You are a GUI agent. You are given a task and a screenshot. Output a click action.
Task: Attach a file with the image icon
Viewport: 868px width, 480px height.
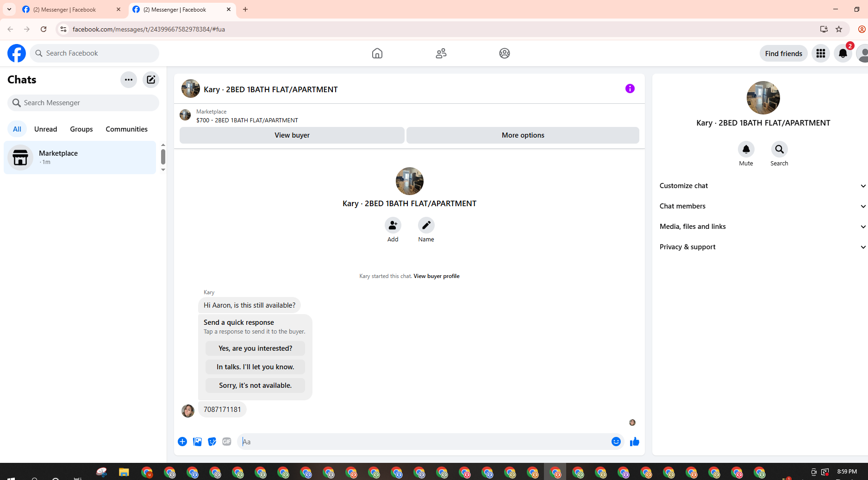(197, 442)
